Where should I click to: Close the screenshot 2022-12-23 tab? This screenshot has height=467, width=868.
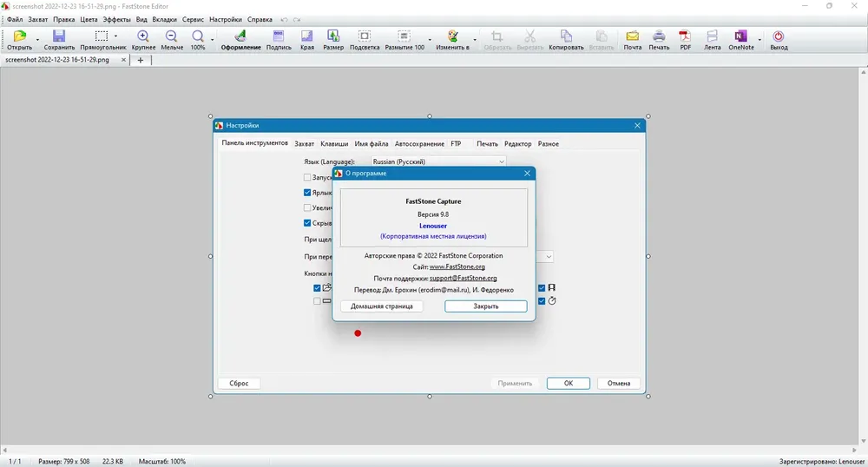(123, 60)
